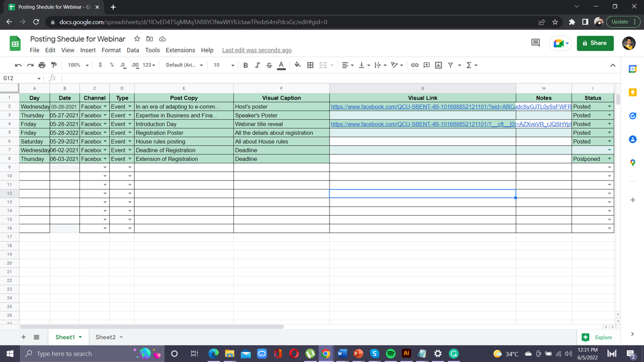
Task: Open the 123 number format dropdown
Action: [x=149, y=65]
